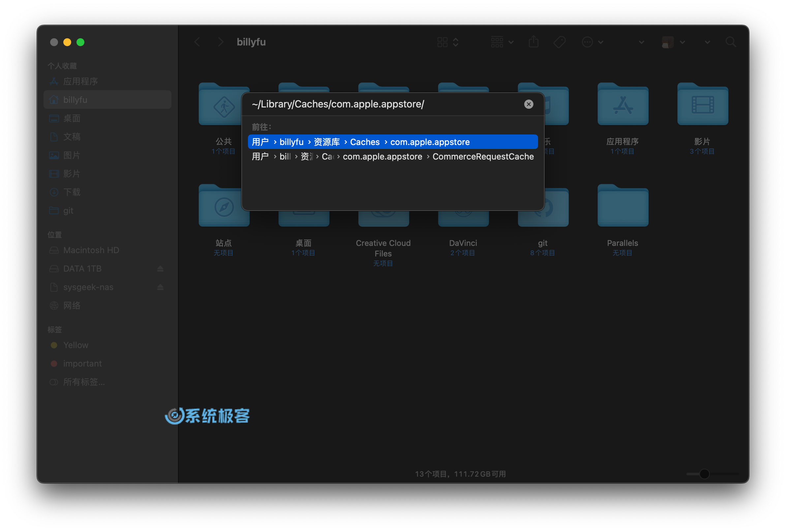Open 文稿 in the sidebar
Viewport: 786px width, 532px height.
coord(107,137)
